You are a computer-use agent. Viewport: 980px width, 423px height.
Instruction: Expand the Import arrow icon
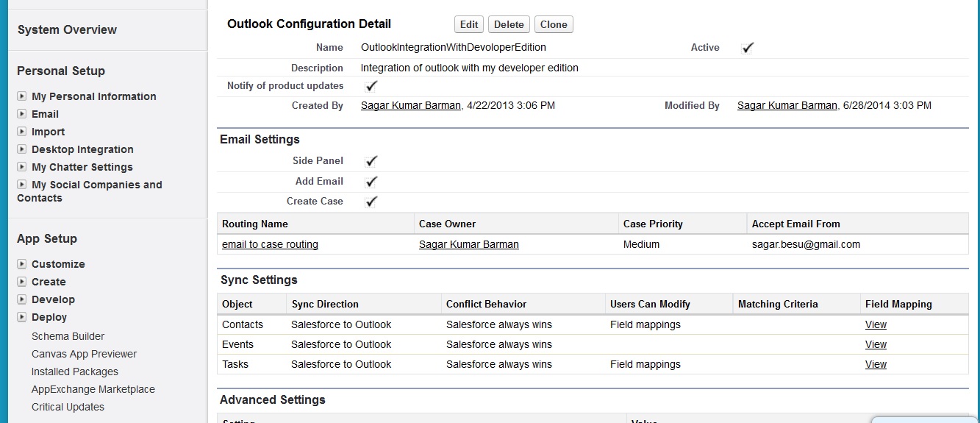(x=22, y=132)
